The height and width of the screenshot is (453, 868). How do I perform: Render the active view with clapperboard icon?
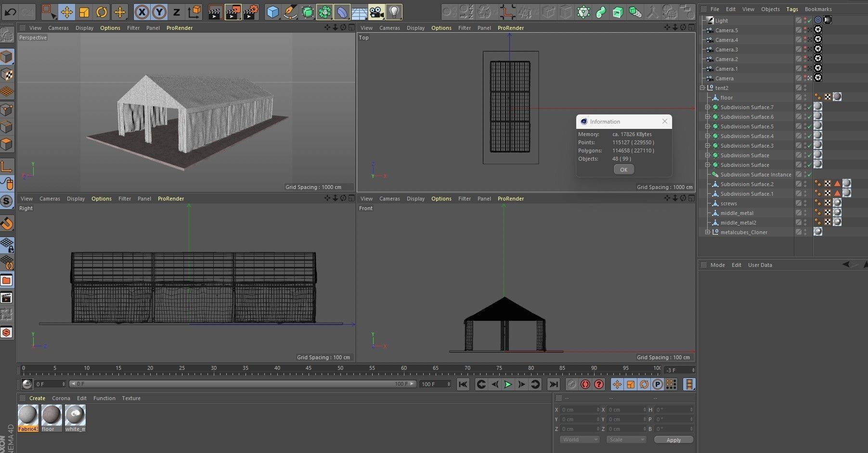pyautogui.click(x=215, y=12)
